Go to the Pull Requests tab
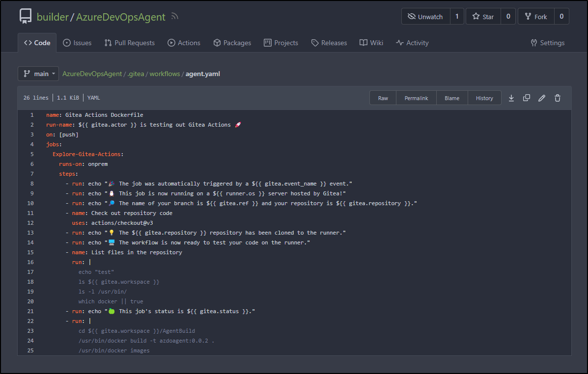Screen dimensions: 588x374 pyautogui.click(x=130, y=43)
